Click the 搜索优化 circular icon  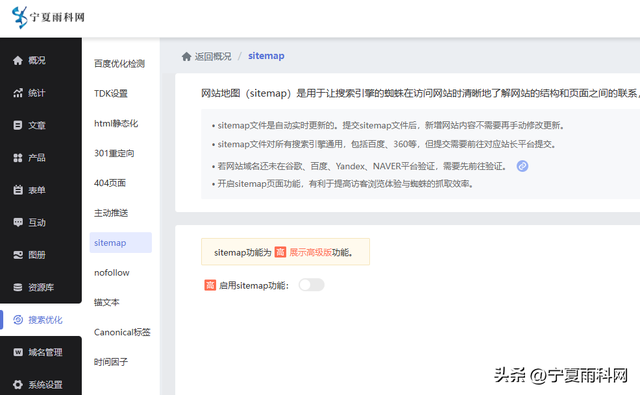click(x=18, y=320)
